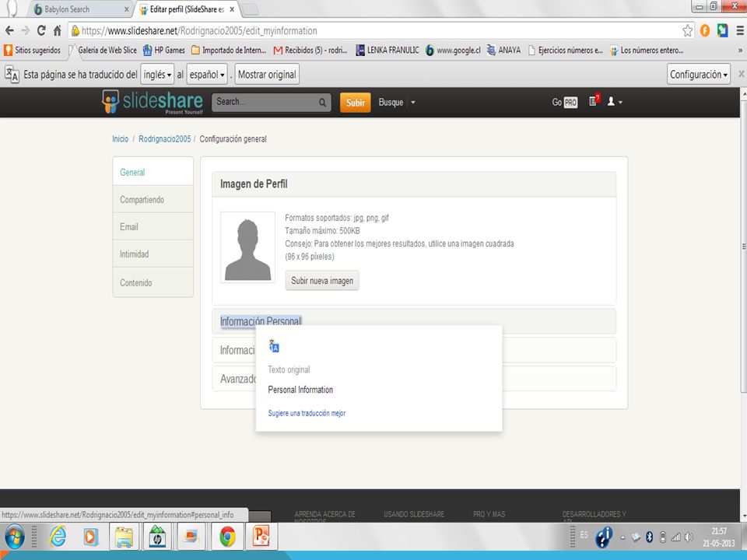747x560 pixels.
Task: Open the Sitios sugeridos bookmark
Action: 33,50
